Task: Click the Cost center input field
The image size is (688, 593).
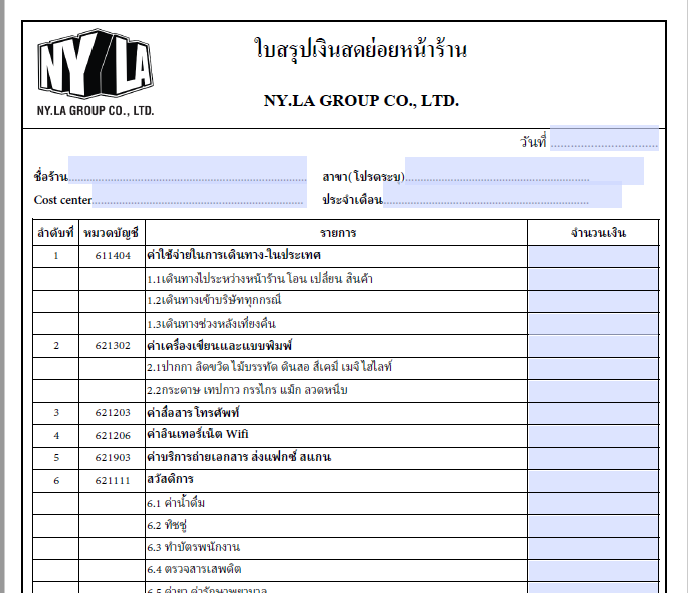Action: (x=199, y=195)
